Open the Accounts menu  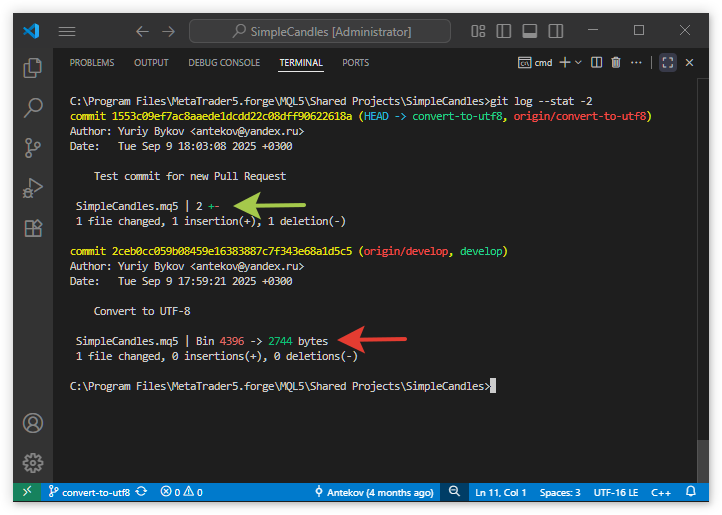point(33,423)
